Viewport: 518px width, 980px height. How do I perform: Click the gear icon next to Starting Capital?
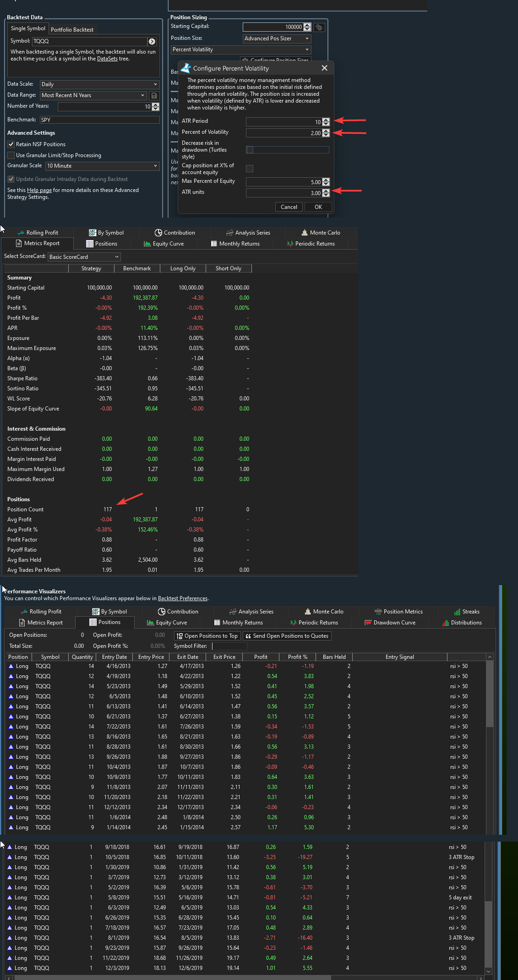319,27
